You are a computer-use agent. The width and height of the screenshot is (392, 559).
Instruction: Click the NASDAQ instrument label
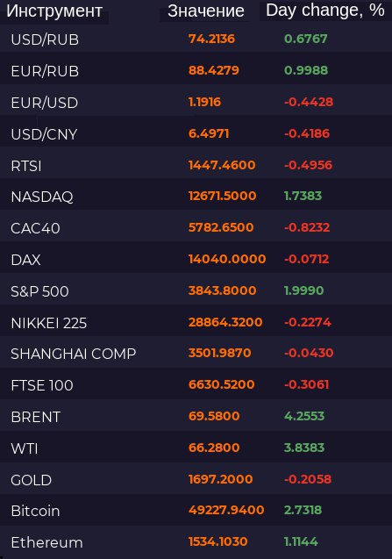(x=42, y=197)
